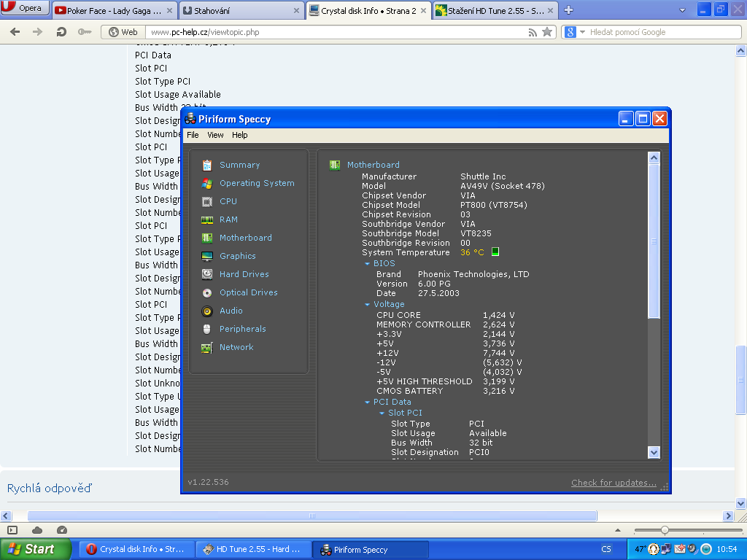
Task: Click the Peripherals mouse icon
Action: [206, 329]
